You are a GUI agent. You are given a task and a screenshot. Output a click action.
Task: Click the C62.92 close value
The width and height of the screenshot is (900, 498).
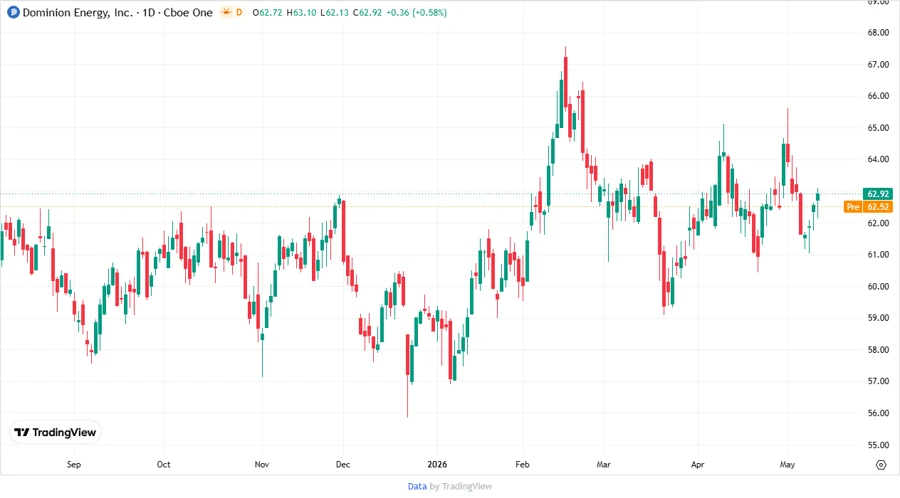click(x=367, y=12)
